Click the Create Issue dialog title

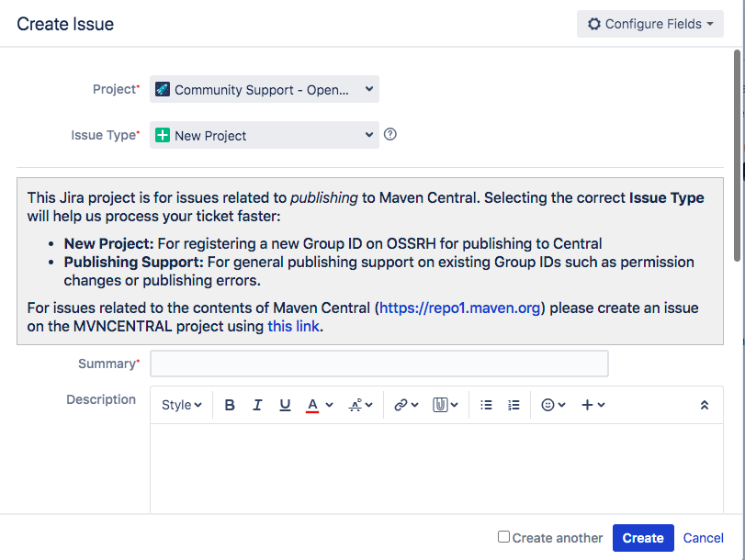pyautogui.click(x=65, y=24)
